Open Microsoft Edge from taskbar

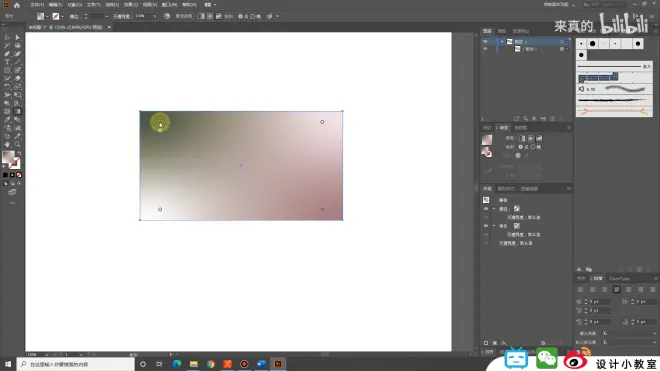tap(177, 364)
